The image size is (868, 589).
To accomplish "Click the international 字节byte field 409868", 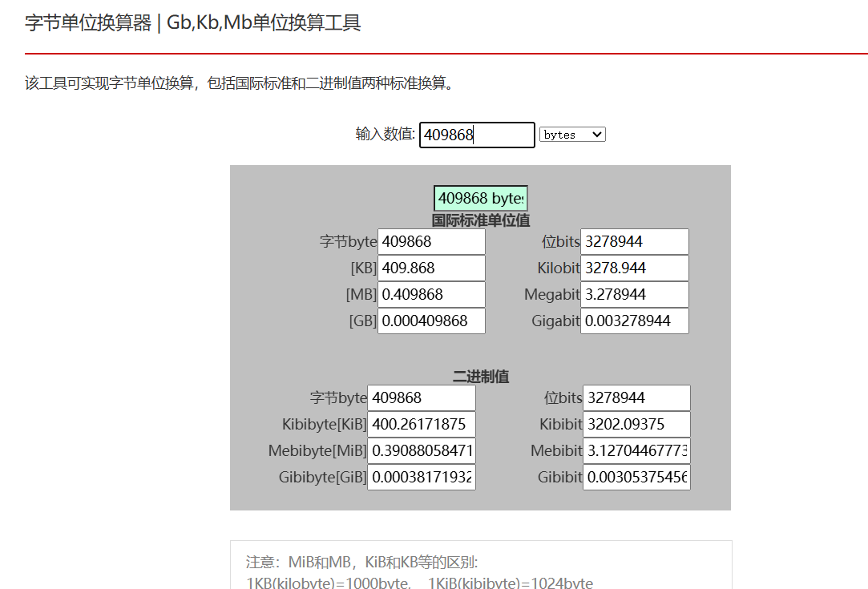I will pos(431,242).
